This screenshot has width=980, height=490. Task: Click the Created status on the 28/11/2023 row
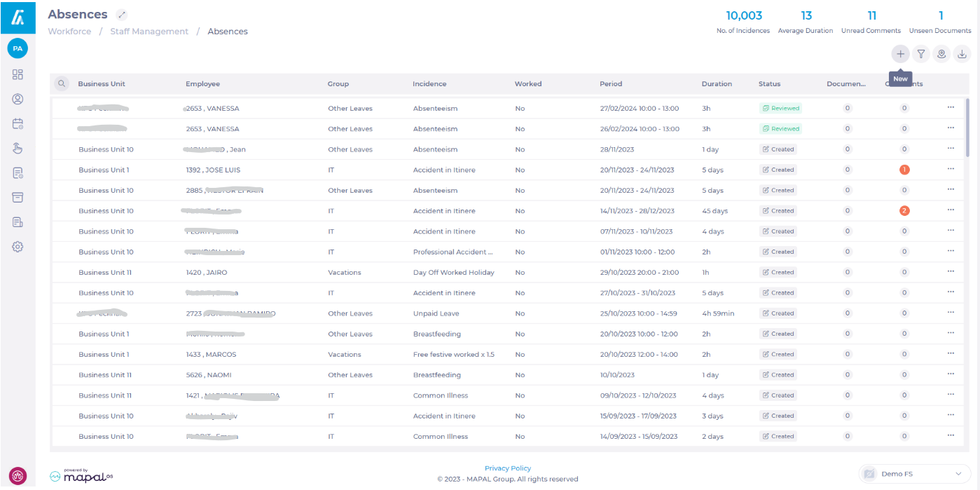pos(778,149)
